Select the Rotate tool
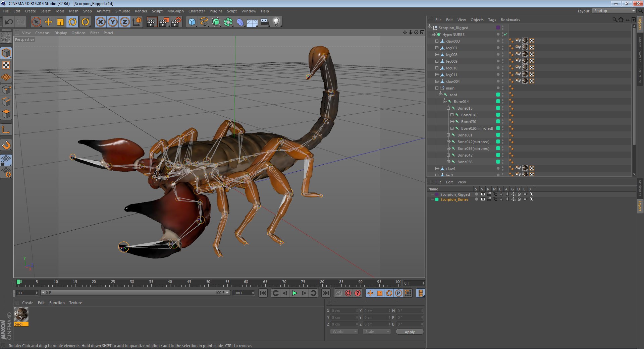644x349 pixels. [x=72, y=22]
